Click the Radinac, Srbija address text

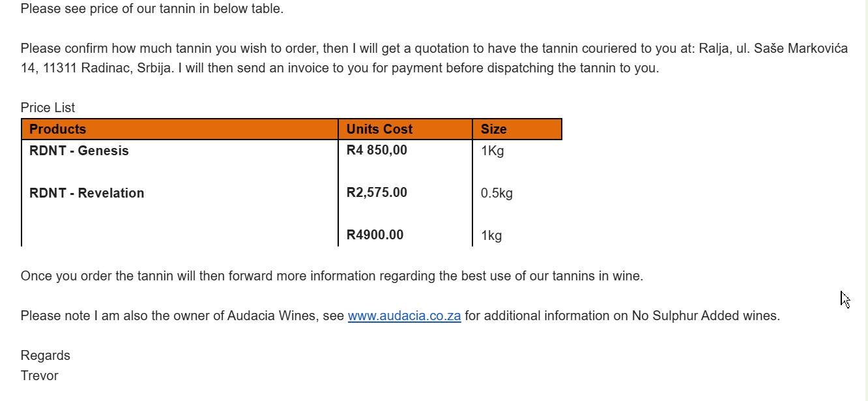click(127, 68)
